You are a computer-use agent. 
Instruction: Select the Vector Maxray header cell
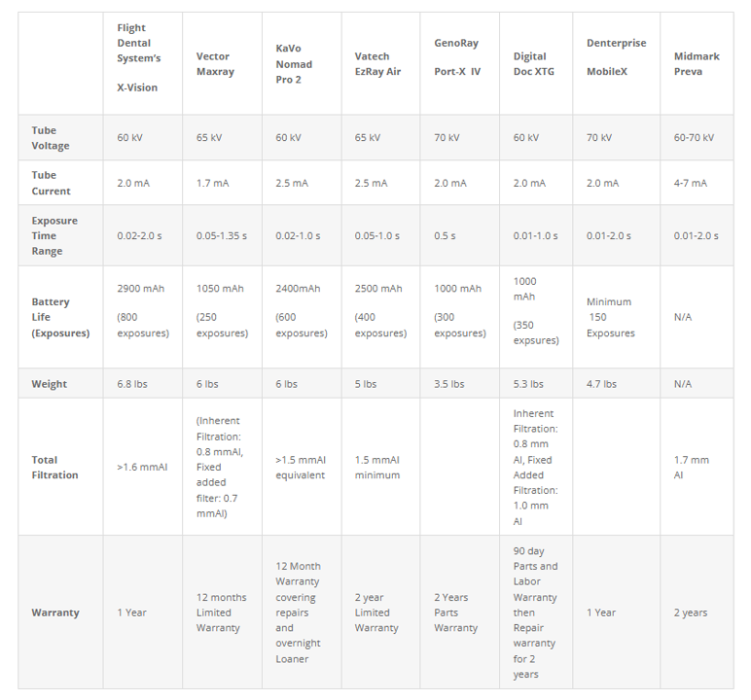[222, 63]
